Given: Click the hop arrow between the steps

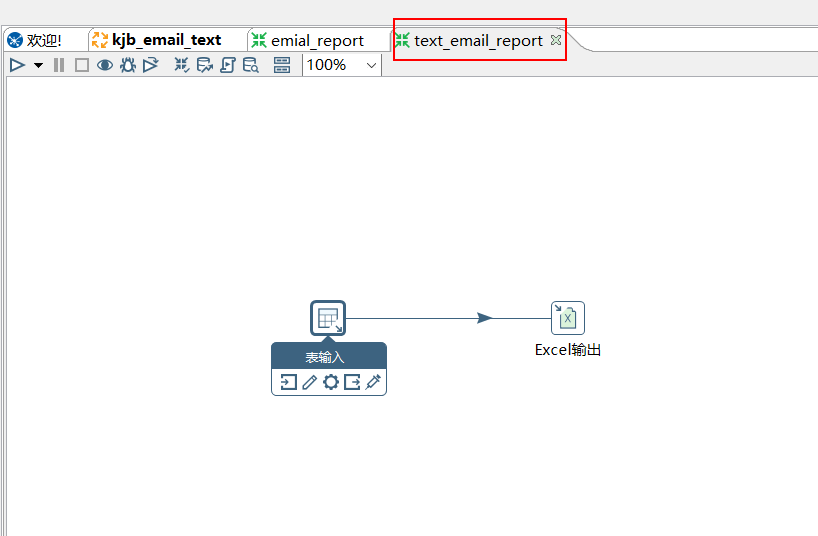Looking at the screenshot, I should point(485,318).
